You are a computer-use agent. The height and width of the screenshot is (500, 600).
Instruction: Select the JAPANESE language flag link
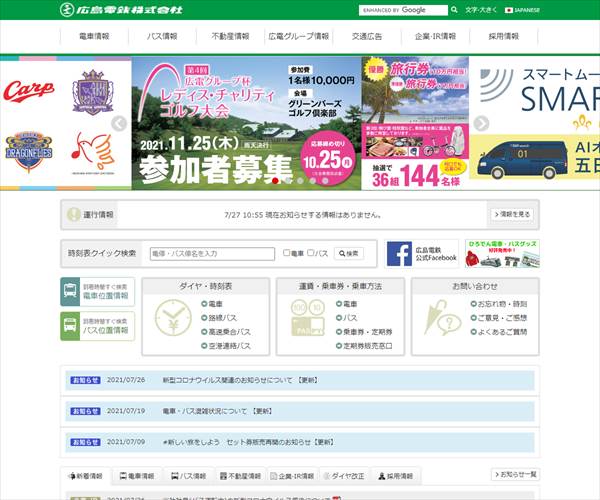(522, 10)
